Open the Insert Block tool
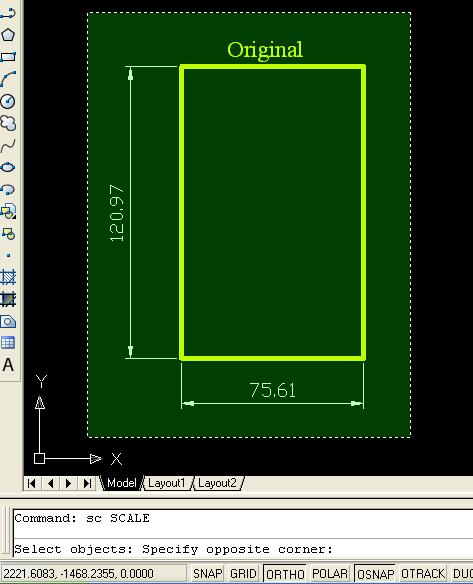 (x=8, y=211)
